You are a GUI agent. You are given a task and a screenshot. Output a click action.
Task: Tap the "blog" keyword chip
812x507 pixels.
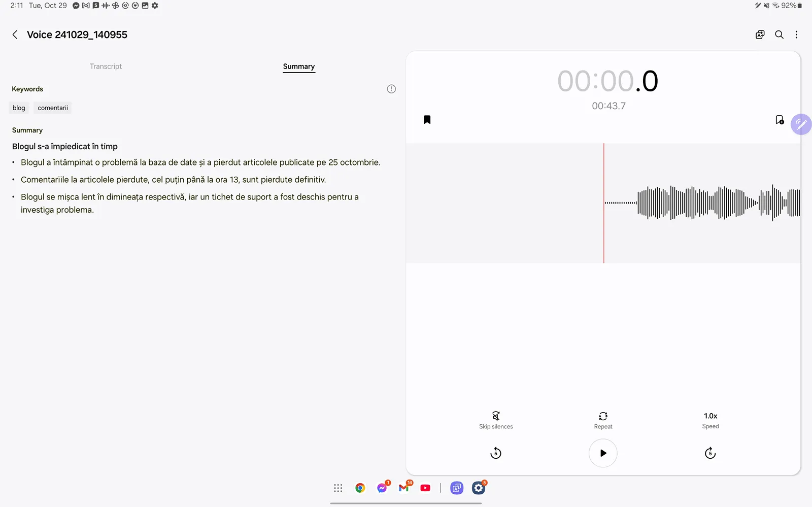pyautogui.click(x=19, y=108)
